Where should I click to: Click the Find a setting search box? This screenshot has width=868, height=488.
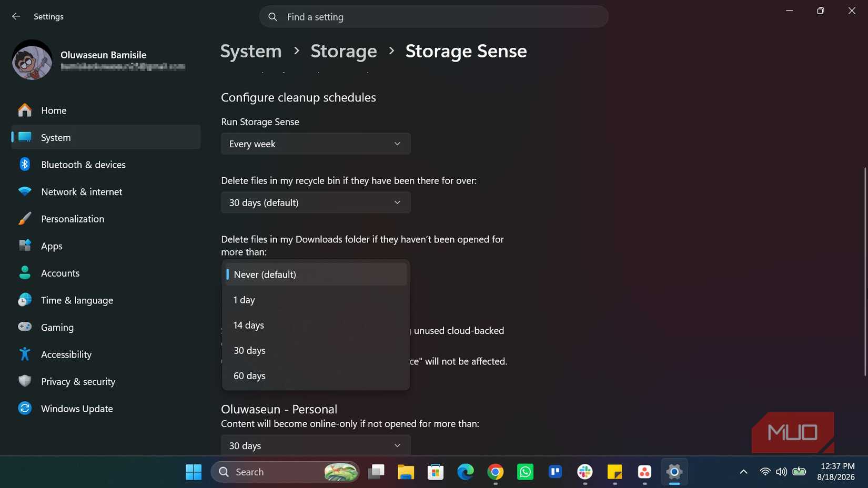pos(434,17)
